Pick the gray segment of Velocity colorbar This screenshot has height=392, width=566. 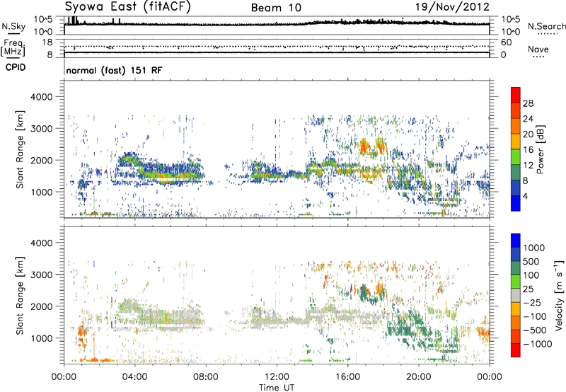tap(516, 296)
